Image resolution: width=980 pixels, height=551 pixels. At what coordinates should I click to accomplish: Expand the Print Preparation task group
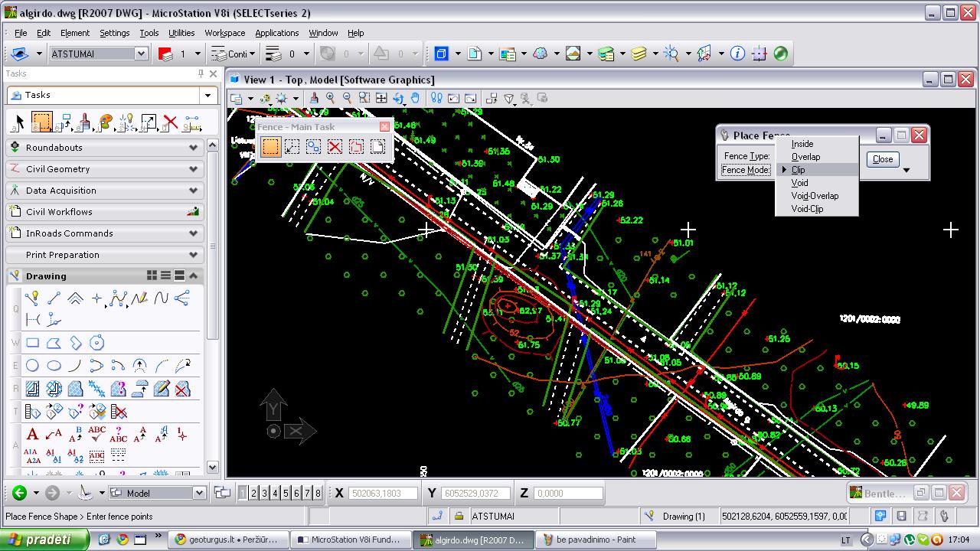tap(105, 255)
